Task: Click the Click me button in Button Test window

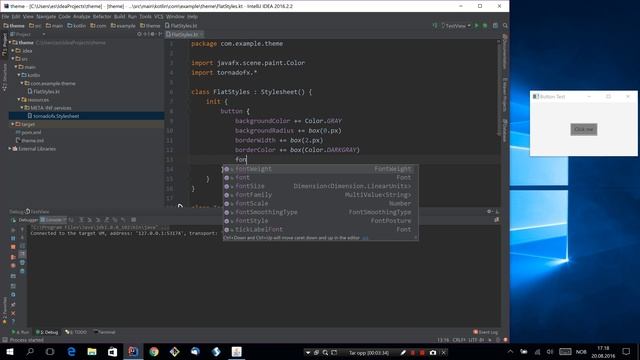Action: point(584,129)
